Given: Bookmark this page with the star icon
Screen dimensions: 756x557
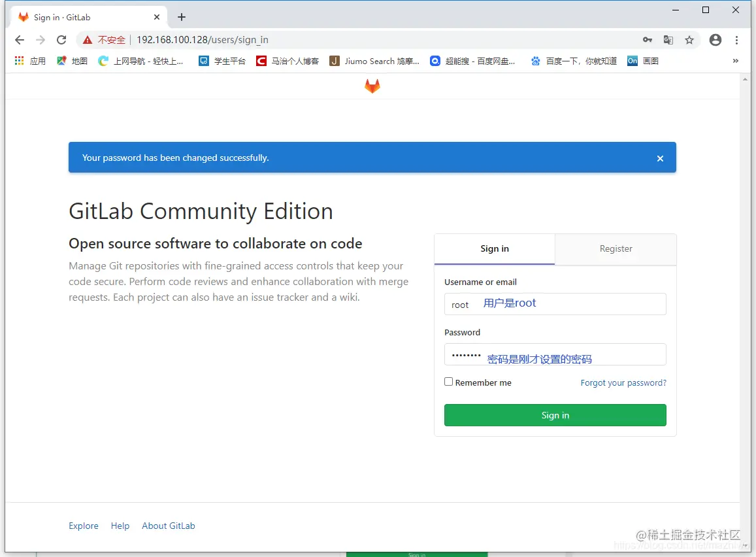Looking at the screenshot, I should 689,39.
